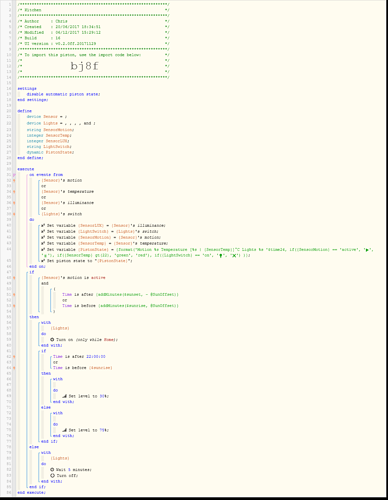This screenshot has height=500, width=388.
Task: Click 'Time is before addMinutes($sunrise' condition
Action: coord(120,306)
